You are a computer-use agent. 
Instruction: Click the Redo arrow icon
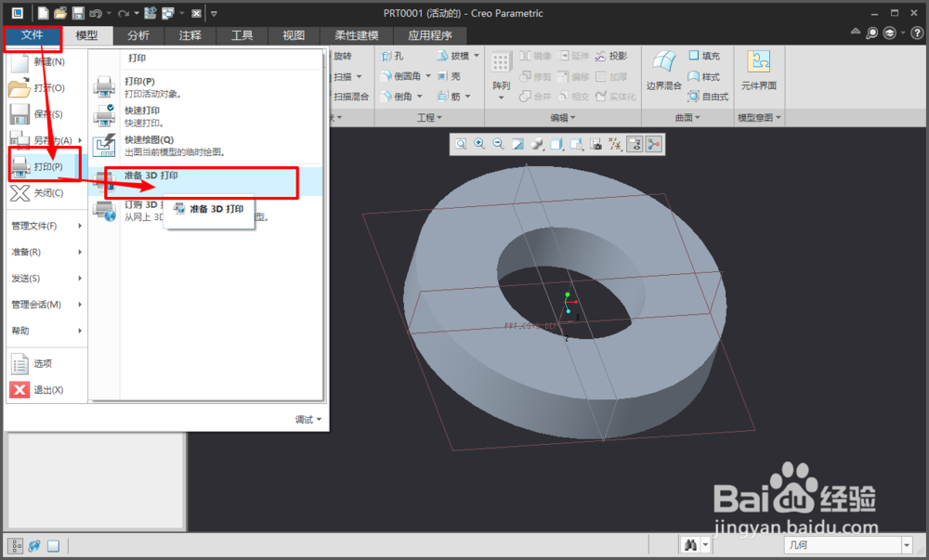pyautogui.click(x=124, y=13)
